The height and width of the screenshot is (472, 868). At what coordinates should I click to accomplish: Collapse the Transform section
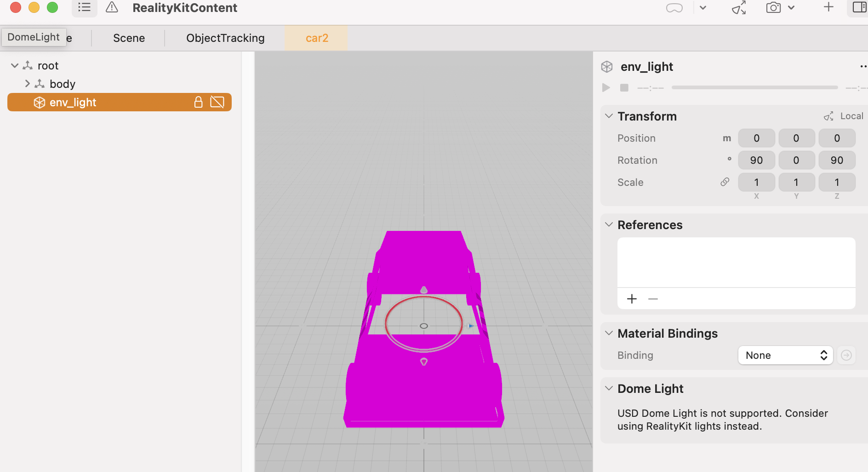pos(609,116)
